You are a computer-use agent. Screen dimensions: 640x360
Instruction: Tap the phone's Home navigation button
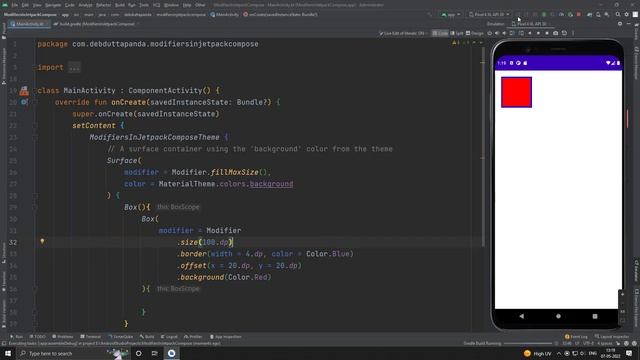point(558,316)
